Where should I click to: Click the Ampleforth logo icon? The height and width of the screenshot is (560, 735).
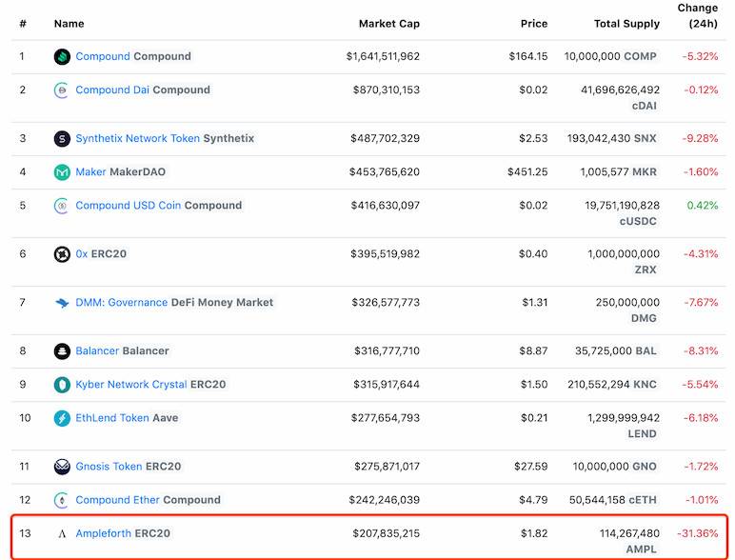tap(62, 533)
